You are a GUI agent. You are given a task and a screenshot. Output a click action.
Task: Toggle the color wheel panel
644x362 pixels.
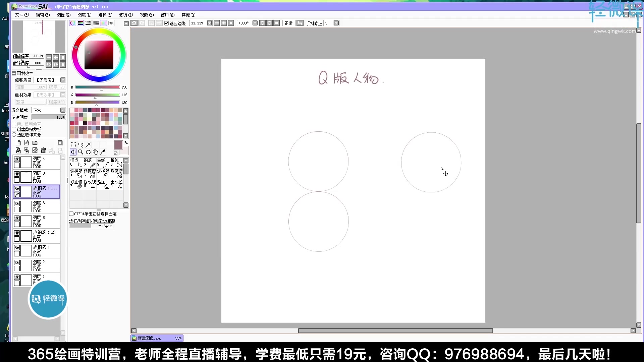pos(73,23)
